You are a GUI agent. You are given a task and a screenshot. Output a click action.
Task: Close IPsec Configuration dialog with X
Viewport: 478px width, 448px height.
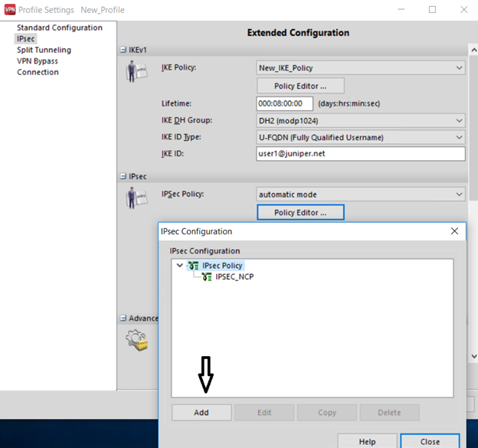[x=454, y=231]
